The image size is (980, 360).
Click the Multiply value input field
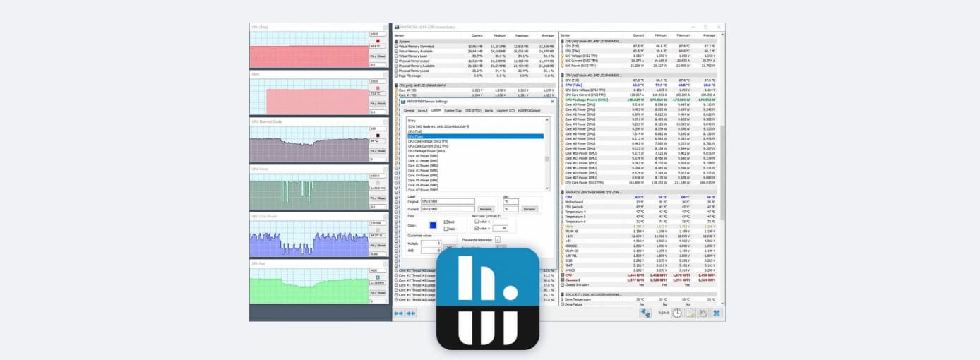[431, 244]
